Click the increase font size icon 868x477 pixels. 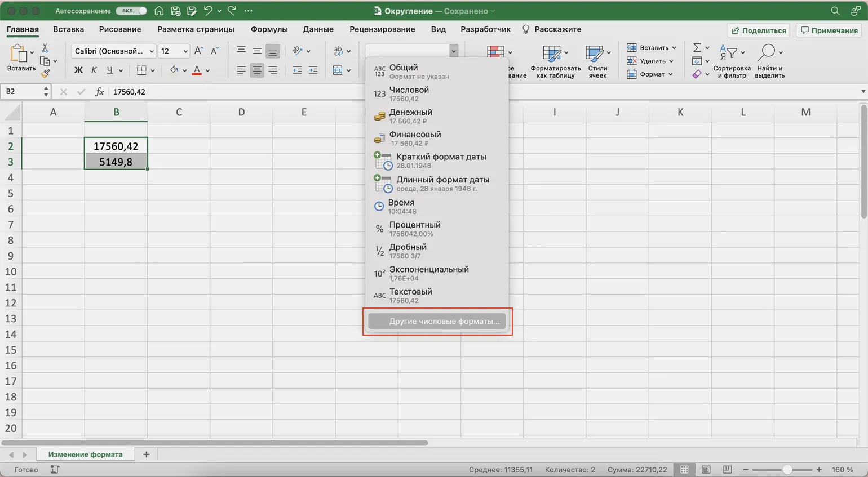tap(198, 51)
